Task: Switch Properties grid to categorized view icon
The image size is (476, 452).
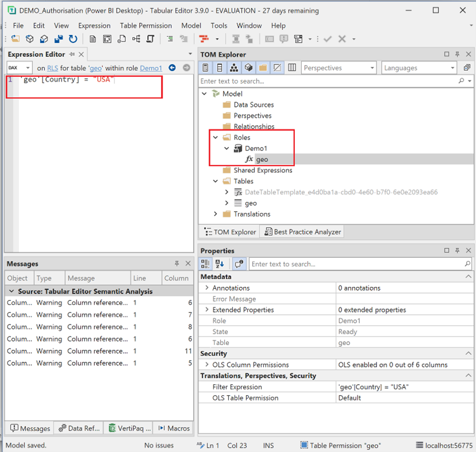Action: pos(205,264)
